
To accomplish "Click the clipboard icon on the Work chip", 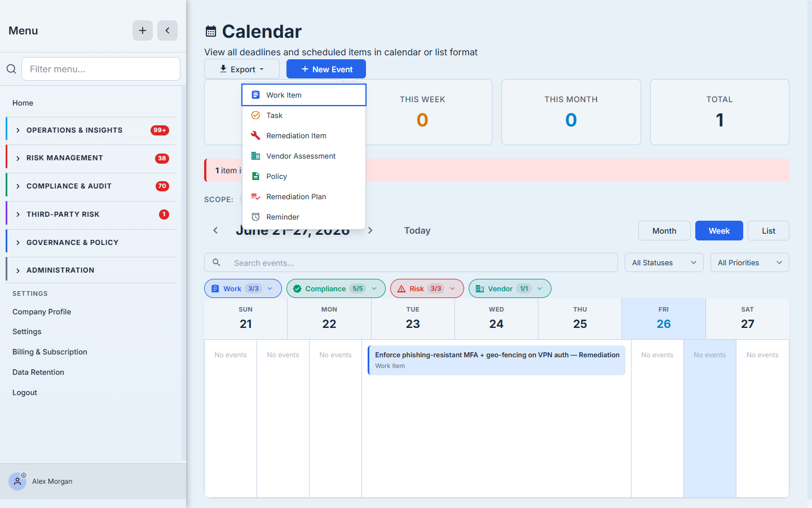I will [x=215, y=288].
